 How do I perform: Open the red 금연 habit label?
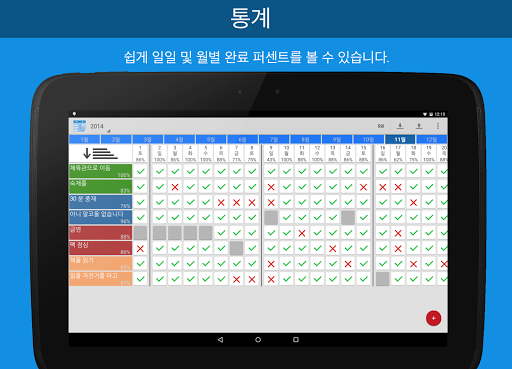click(100, 233)
